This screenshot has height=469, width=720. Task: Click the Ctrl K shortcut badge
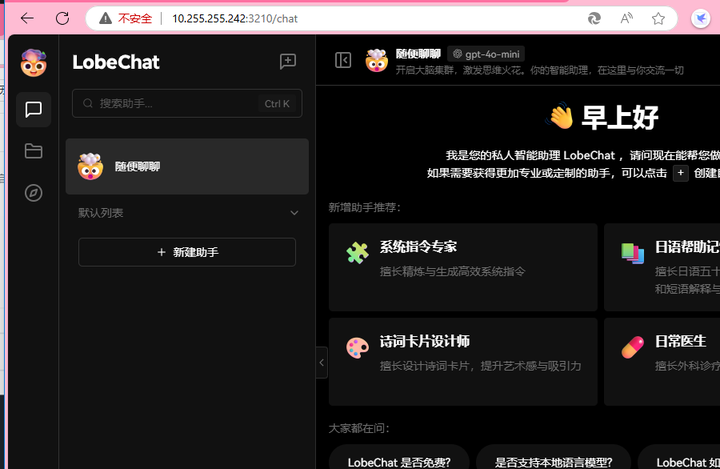[277, 104]
